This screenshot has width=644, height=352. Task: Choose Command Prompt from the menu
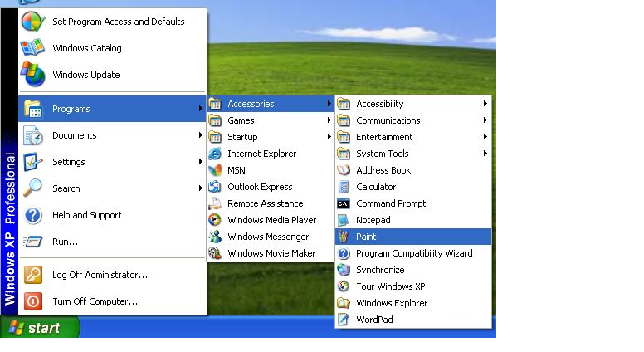coord(413,203)
